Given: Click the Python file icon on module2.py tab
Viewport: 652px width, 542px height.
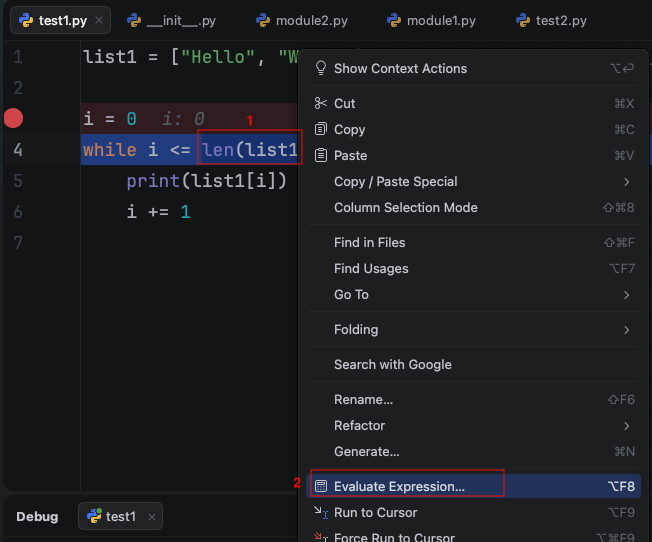Looking at the screenshot, I should [x=263, y=20].
